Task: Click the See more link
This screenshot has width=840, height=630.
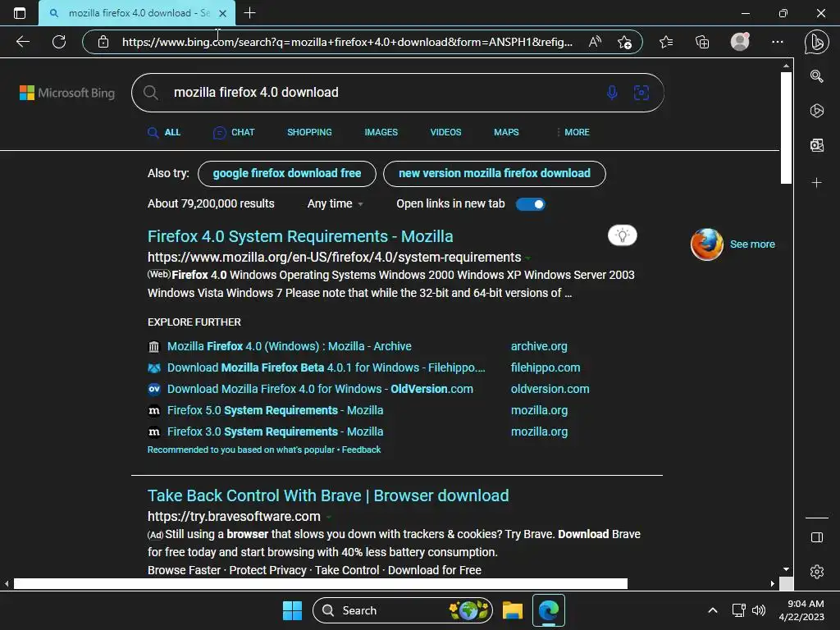Action: [x=752, y=244]
